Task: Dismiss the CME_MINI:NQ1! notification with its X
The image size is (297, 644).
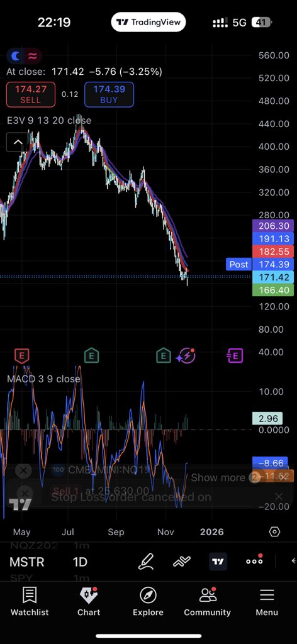Action: click(x=23, y=470)
